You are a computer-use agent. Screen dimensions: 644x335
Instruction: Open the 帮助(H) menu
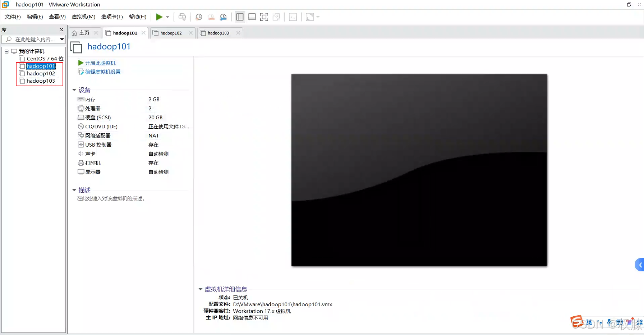[138, 17]
